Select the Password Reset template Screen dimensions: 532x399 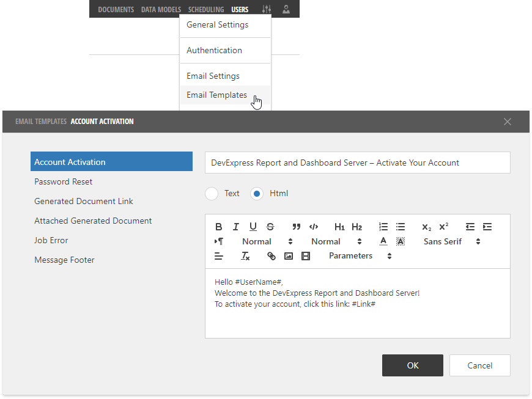[112, 181]
